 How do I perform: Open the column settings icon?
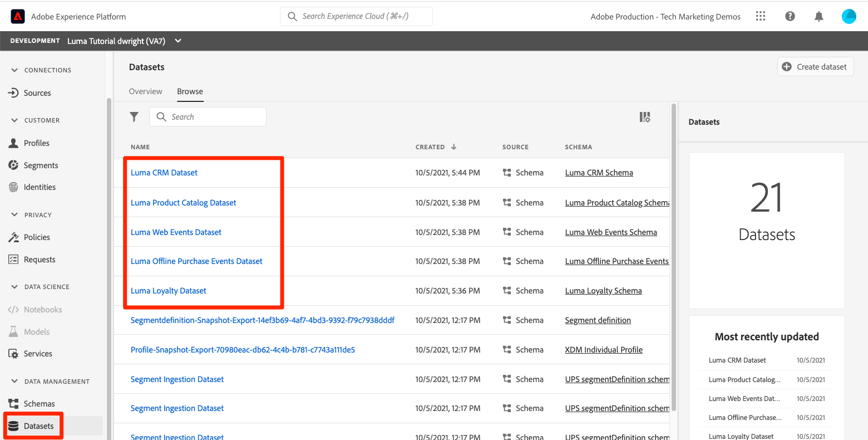click(645, 117)
